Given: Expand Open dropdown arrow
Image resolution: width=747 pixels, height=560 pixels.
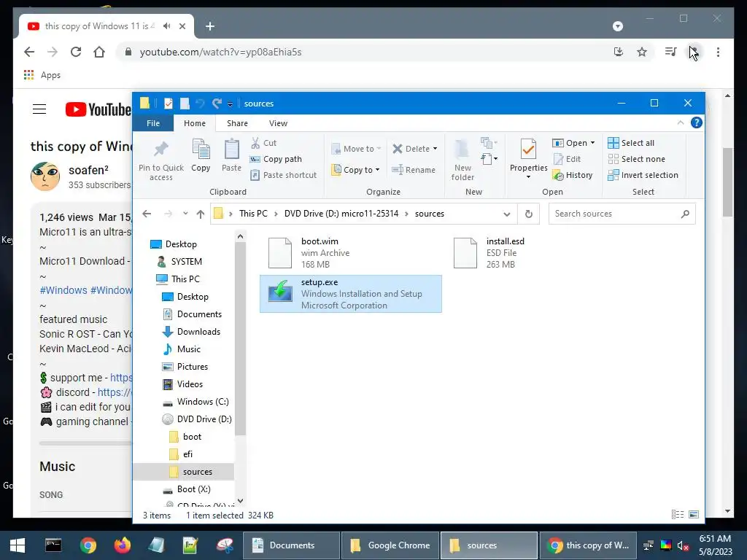Looking at the screenshot, I should click(592, 143).
